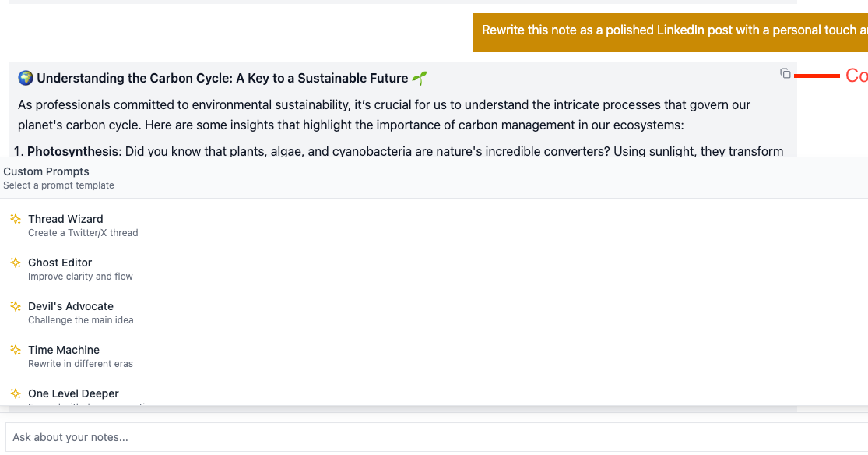This screenshot has width=868, height=455.
Task: Click the Carbon Cycle post heading
Action: click(223, 78)
